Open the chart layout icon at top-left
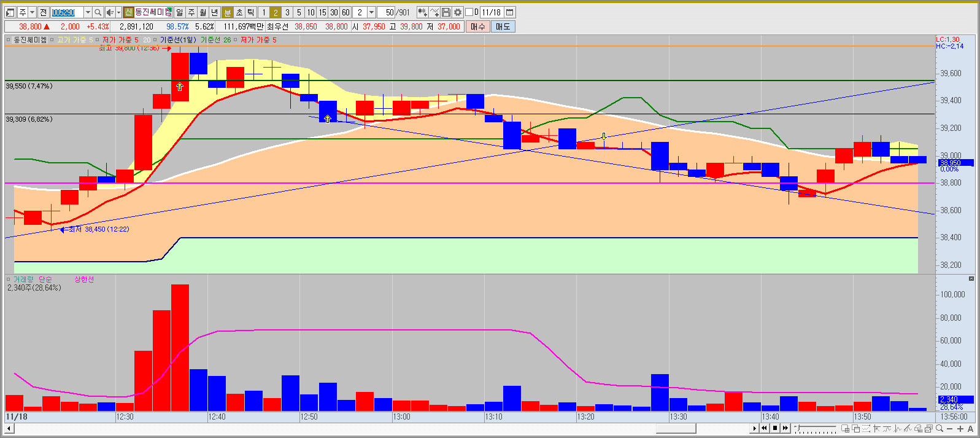The width and height of the screenshot is (980, 438). point(10,12)
